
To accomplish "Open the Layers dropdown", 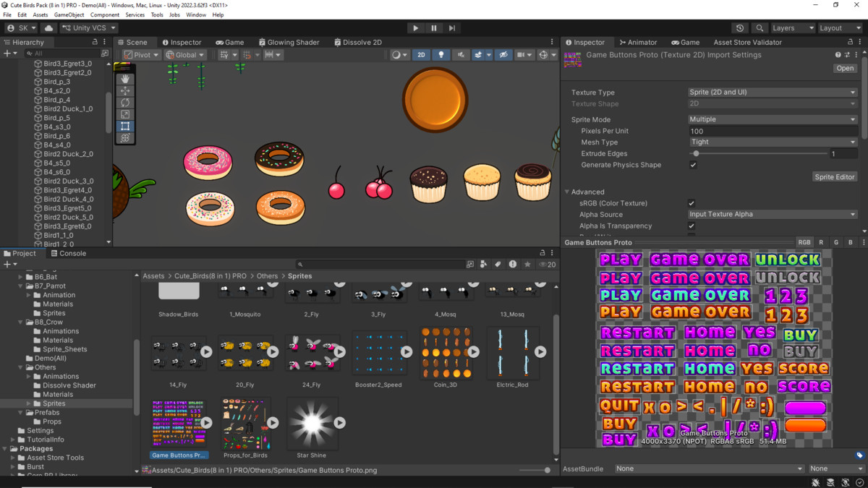I will click(x=792, y=28).
